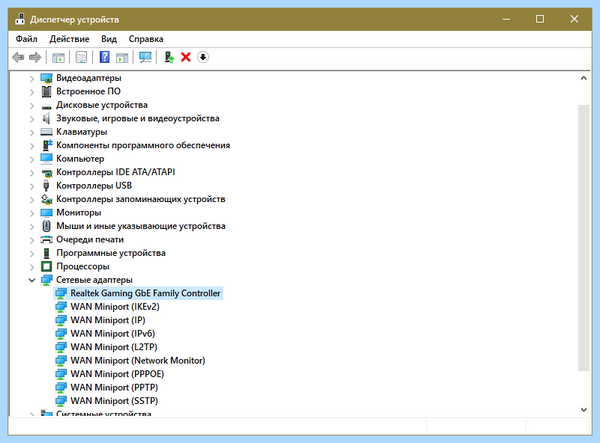600x443 pixels.
Task: Click the blue Help question-mark icon
Action: click(x=104, y=57)
